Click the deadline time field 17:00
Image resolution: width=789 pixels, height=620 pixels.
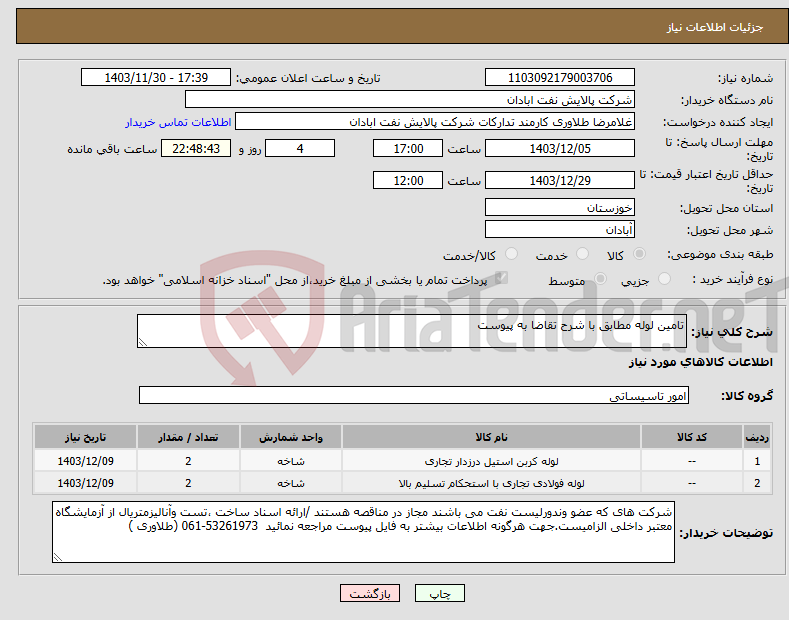tap(408, 148)
